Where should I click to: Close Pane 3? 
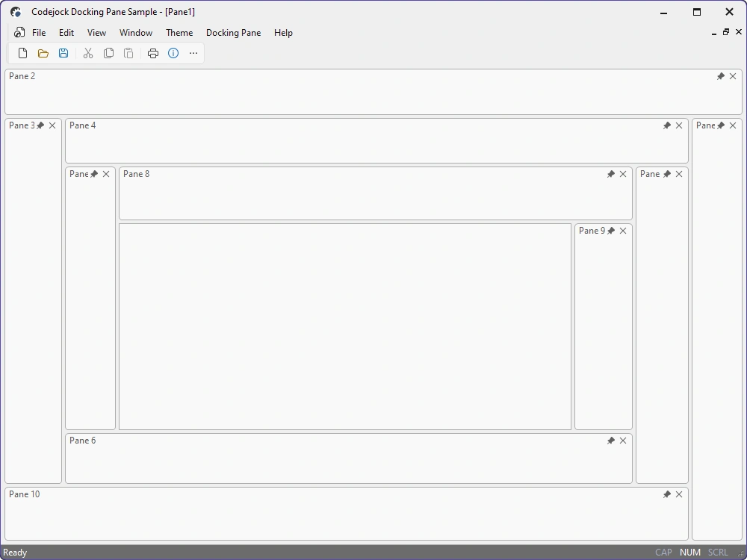pyautogui.click(x=52, y=125)
